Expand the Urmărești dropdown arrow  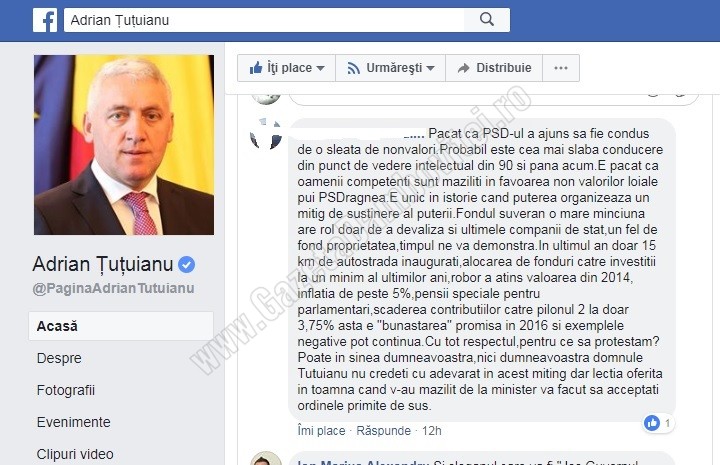[430, 68]
